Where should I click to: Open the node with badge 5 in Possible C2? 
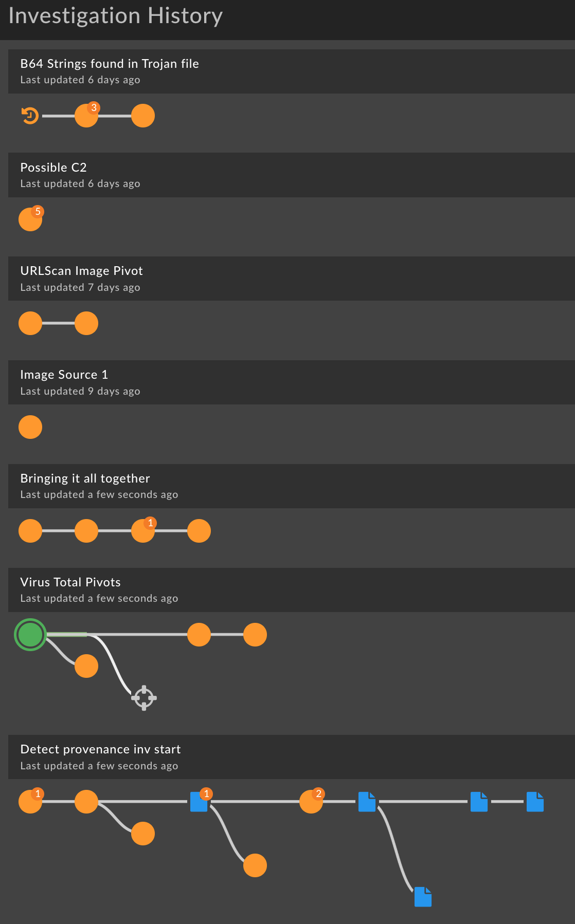tap(30, 219)
